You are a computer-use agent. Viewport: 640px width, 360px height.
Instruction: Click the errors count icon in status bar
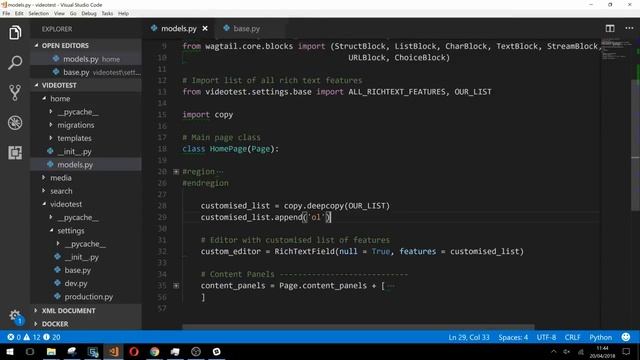14,337
